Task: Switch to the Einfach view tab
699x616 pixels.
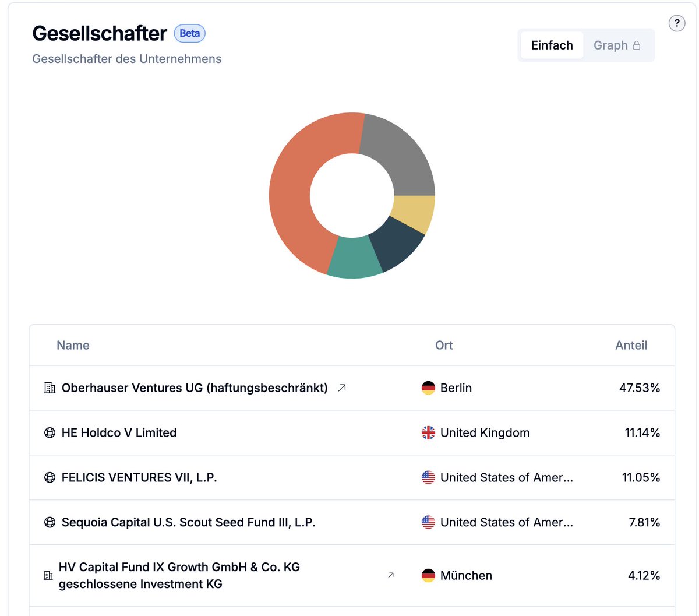Action: 552,45
